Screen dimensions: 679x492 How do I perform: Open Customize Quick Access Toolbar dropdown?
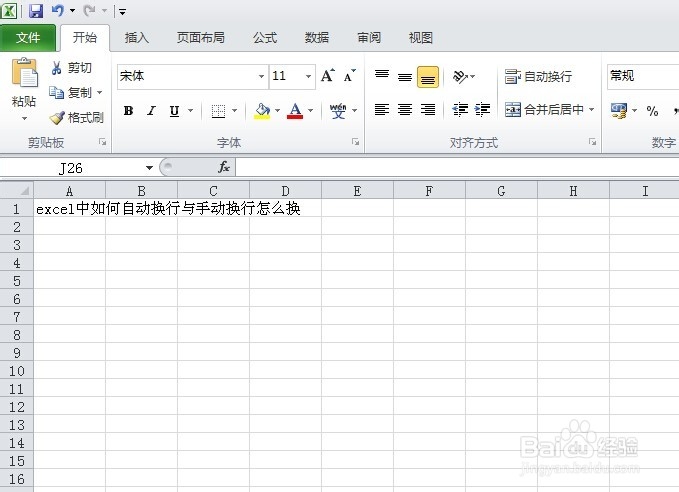(123, 12)
